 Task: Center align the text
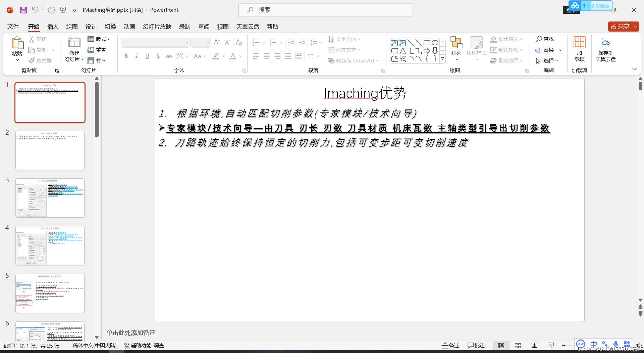point(267,56)
